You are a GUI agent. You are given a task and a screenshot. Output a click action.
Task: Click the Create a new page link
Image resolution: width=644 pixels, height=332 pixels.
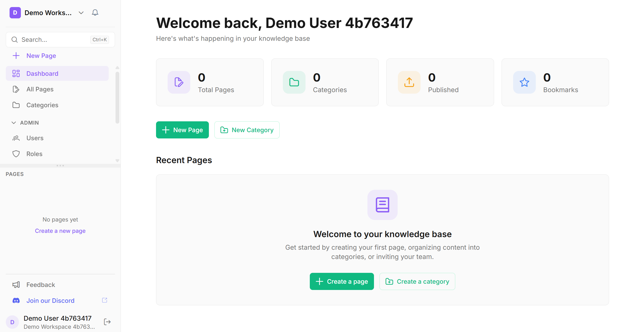click(x=60, y=231)
